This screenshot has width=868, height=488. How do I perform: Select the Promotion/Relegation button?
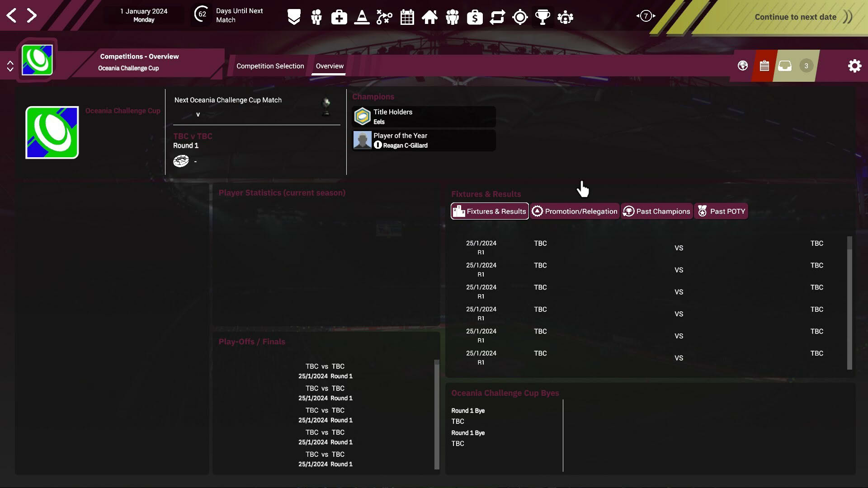pyautogui.click(x=575, y=211)
